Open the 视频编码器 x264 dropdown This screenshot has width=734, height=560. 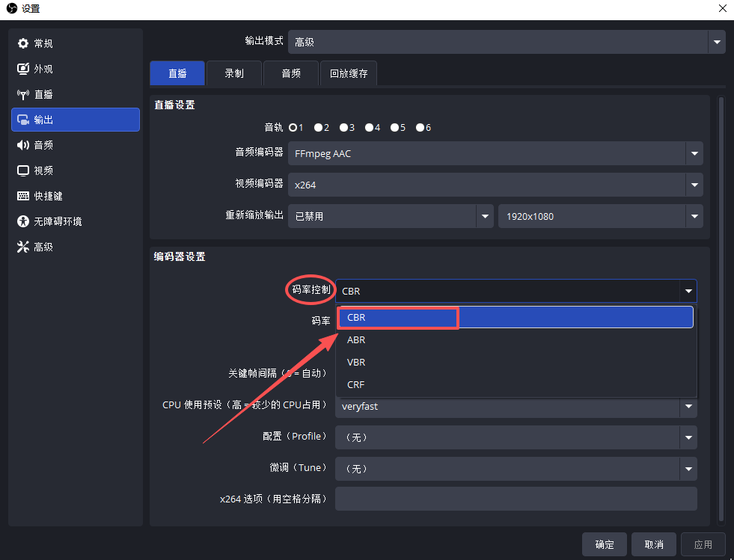tap(495, 185)
